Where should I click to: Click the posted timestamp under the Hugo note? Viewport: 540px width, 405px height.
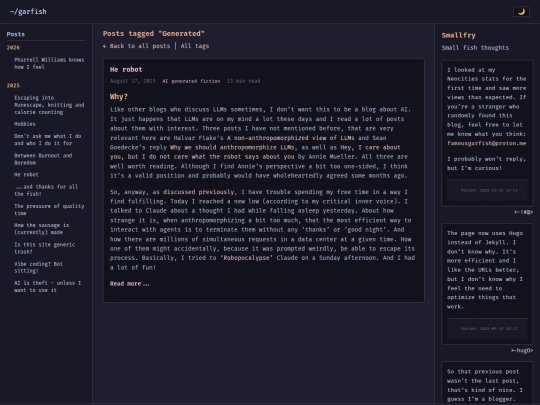(x=489, y=329)
